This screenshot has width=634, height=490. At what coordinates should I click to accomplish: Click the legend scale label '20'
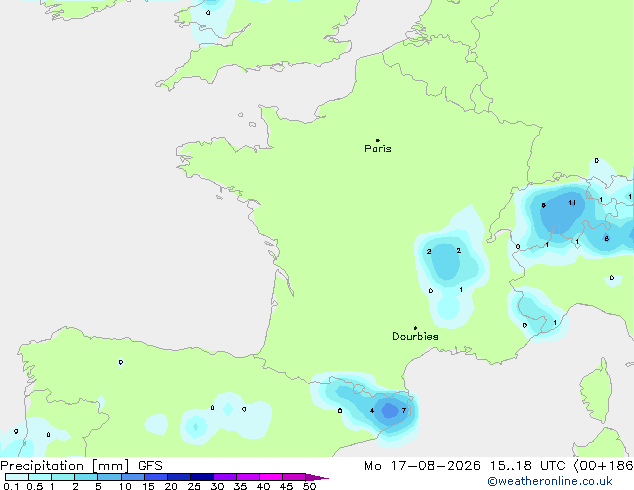click(171, 486)
